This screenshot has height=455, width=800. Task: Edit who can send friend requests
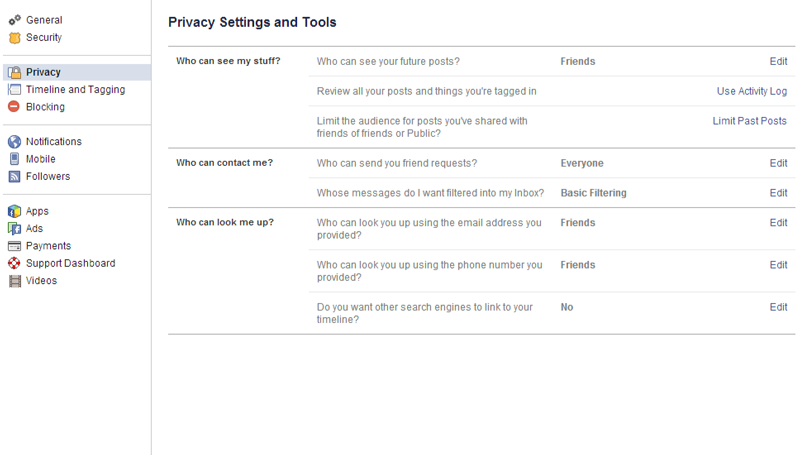click(x=778, y=164)
